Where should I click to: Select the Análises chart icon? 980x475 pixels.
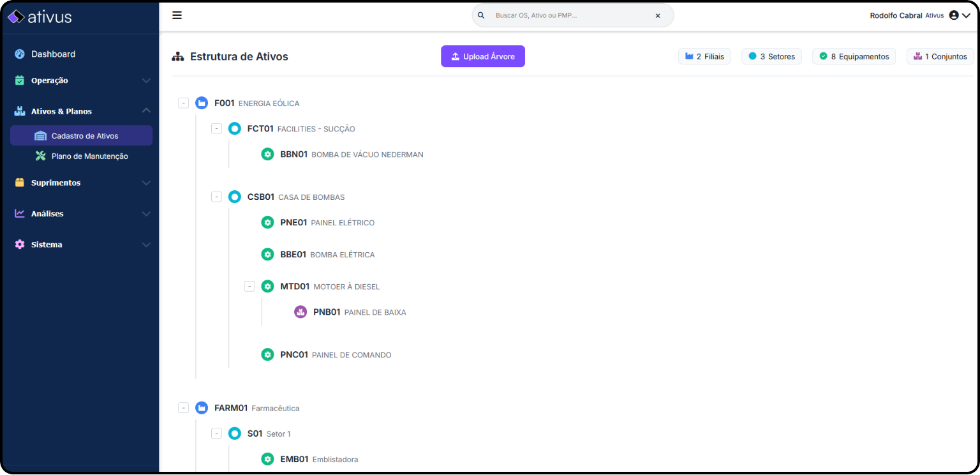coord(19,213)
